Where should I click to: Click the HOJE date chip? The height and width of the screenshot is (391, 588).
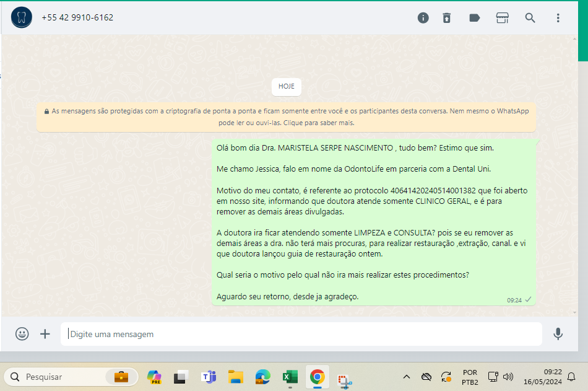click(287, 86)
